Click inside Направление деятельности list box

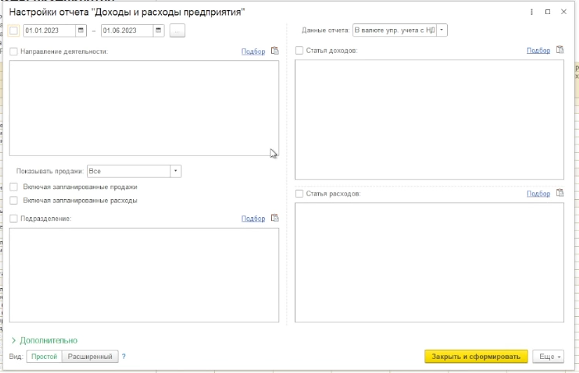pos(144,108)
